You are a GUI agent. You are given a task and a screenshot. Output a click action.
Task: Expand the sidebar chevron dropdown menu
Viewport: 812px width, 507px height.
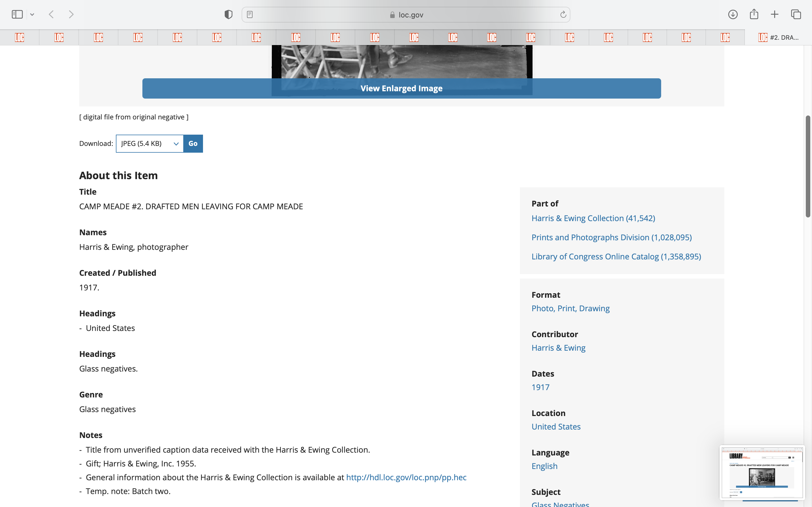(x=32, y=14)
